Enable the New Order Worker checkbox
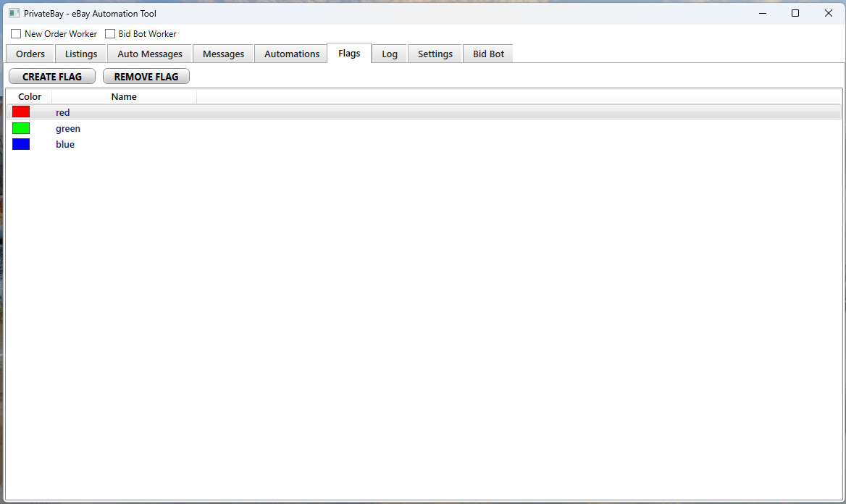This screenshot has width=846, height=504. 16,34
